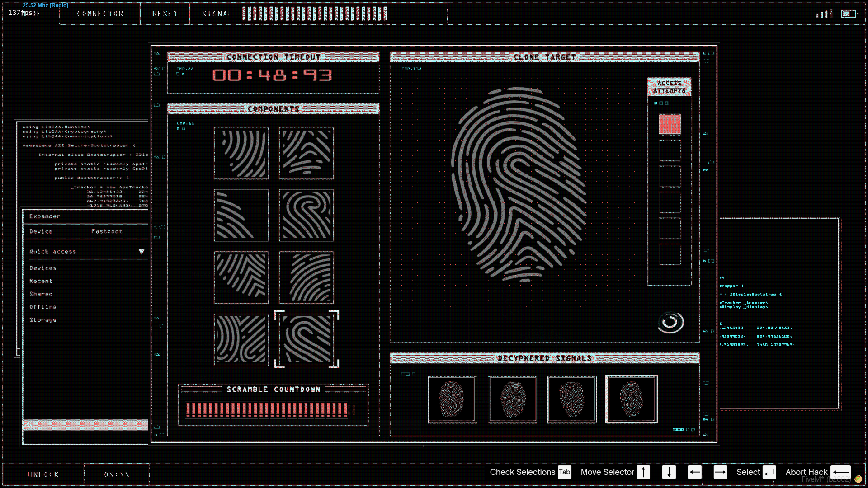The height and width of the screenshot is (488, 868).
Task: Click the spinning loader icon in Clone Target
Action: click(670, 322)
